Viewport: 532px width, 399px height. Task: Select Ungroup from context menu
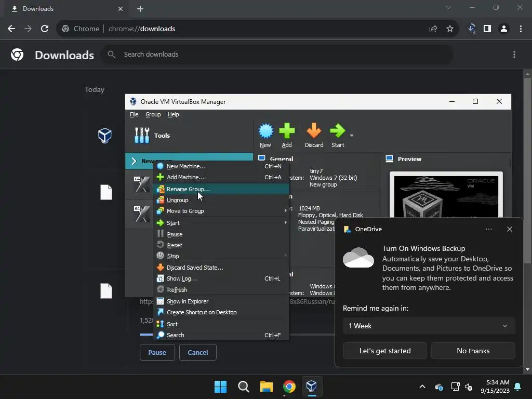(x=221, y=200)
